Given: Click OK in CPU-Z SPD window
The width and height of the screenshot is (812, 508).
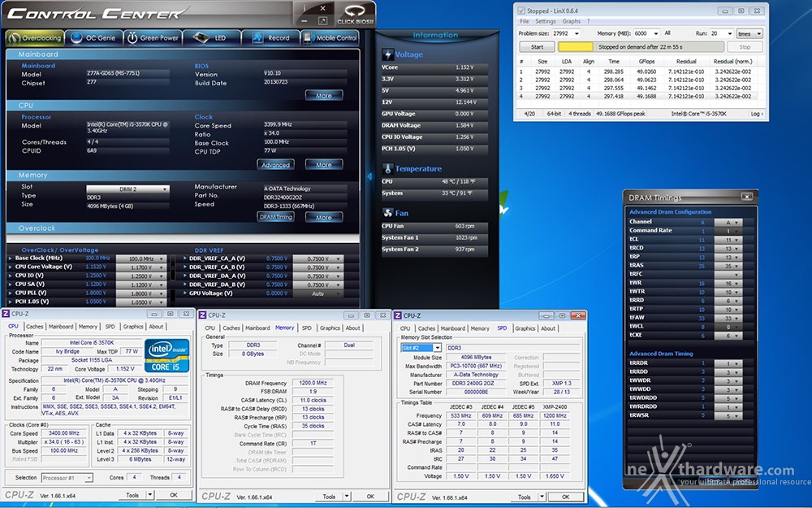Looking at the screenshot, I should 565,497.
